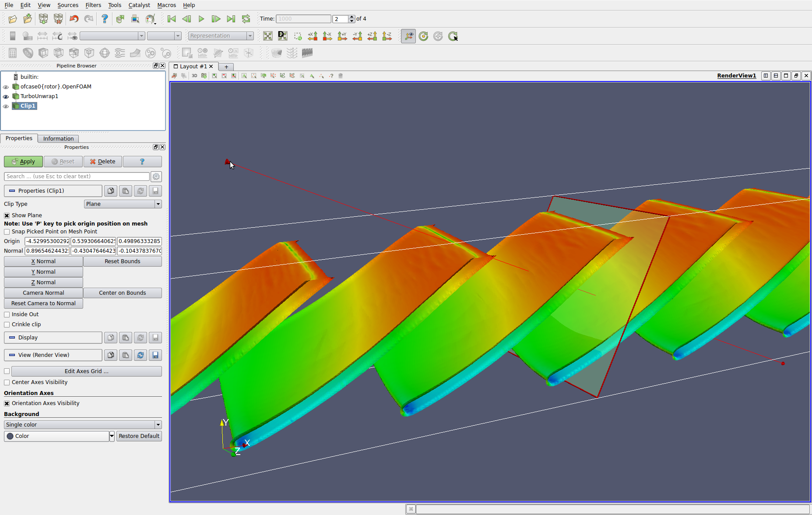
Task: Enable Center Axes Visibility
Action: pos(7,382)
